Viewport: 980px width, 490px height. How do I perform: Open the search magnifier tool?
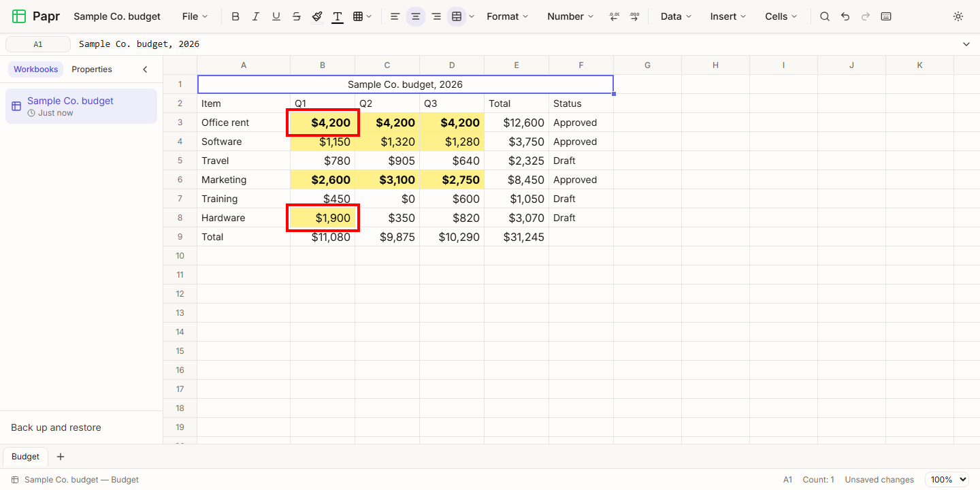[825, 16]
